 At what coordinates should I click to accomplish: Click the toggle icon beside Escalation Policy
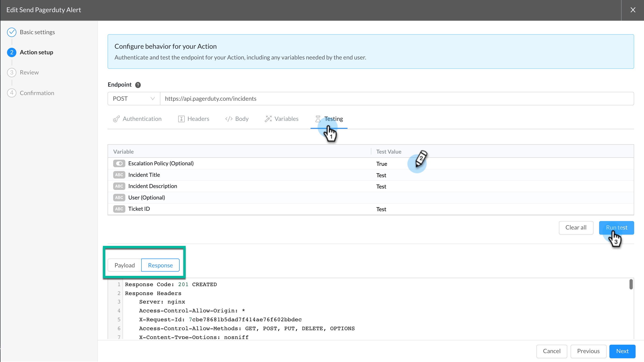(119, 163)
